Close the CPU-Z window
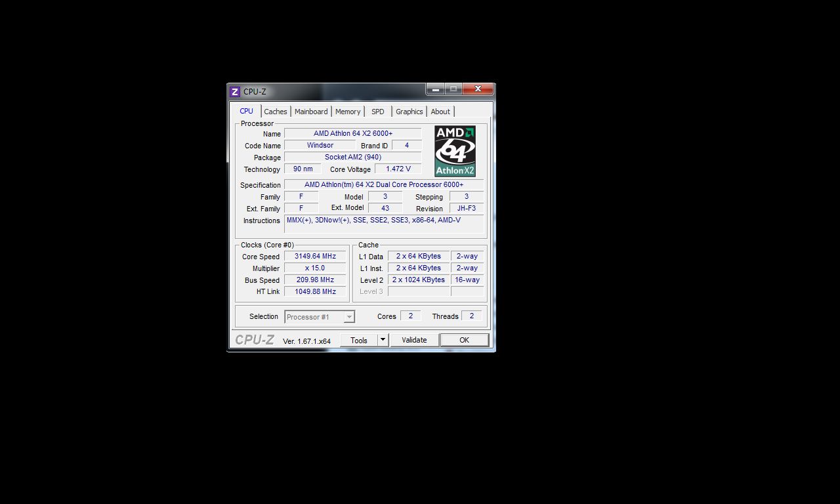The height and width of the screenshot is (504, 840). coord(478,89)
